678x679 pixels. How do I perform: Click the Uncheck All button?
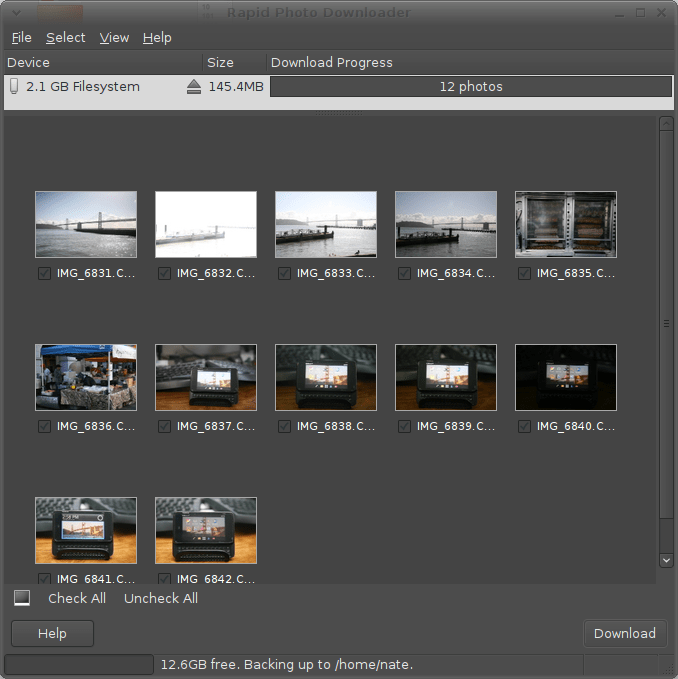(x=161, y=598)
